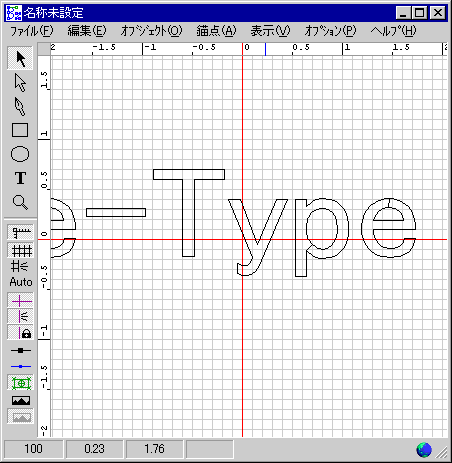Pick the Ellipse drawing tool
452x463 pixels.
tap(20, 154)
